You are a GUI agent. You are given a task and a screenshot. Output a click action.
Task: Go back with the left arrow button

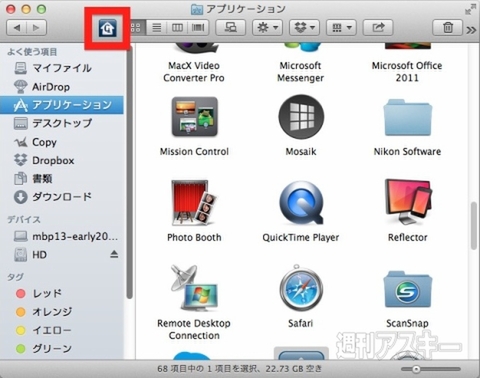(17, 28)
